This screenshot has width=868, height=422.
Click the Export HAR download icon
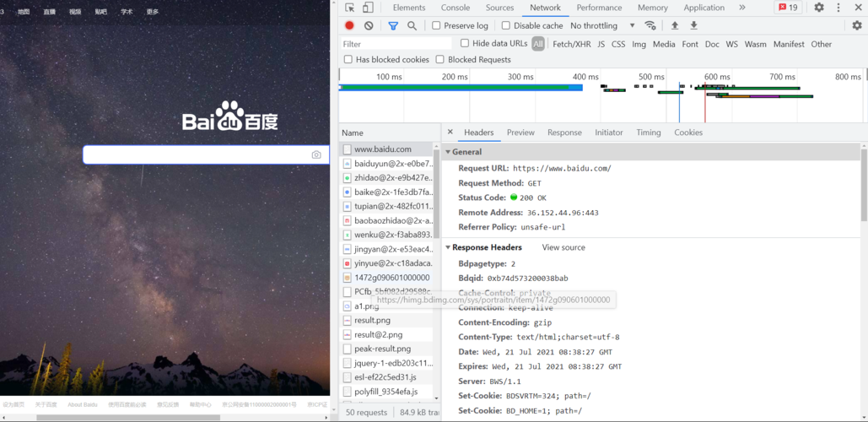[x=694, y=25]
